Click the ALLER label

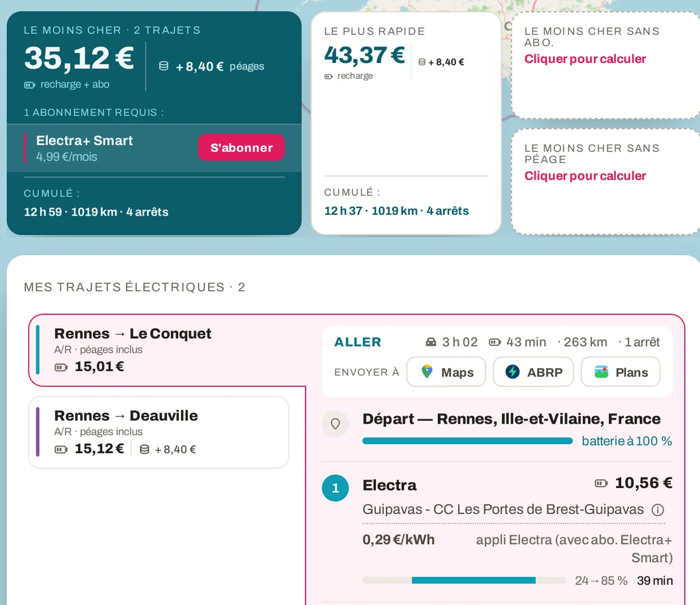(358, 342)
